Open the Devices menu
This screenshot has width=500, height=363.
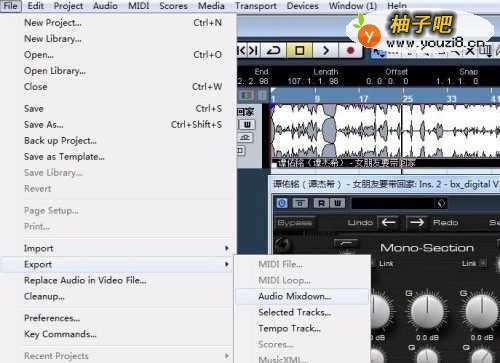[x=303, y=6]
